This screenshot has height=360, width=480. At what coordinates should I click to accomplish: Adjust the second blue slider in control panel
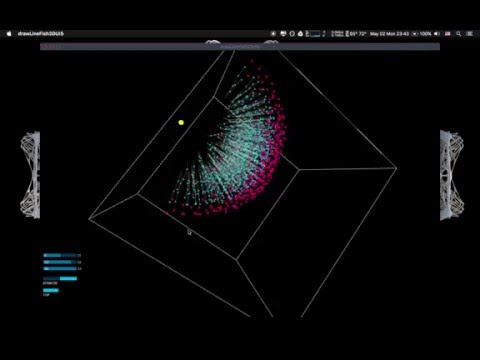[60, 262]
